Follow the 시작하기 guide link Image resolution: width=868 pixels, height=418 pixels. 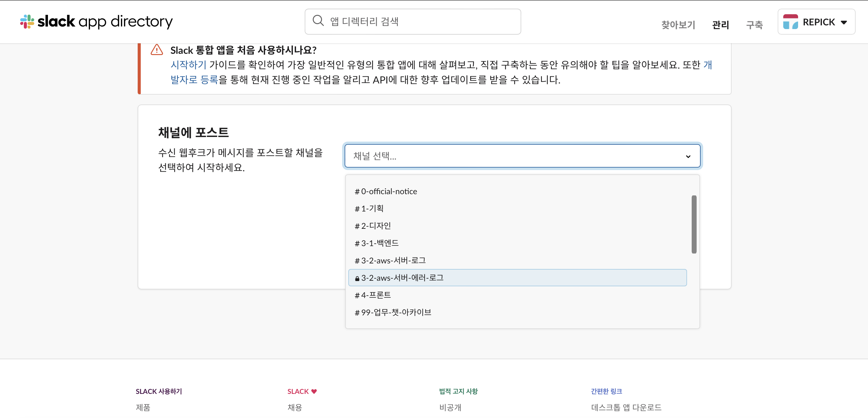pos(188,65)
